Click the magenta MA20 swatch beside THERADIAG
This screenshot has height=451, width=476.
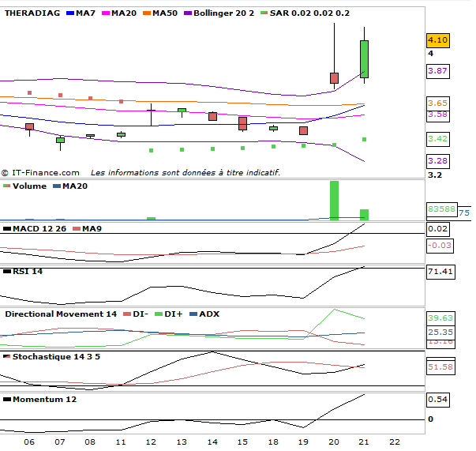106,13
